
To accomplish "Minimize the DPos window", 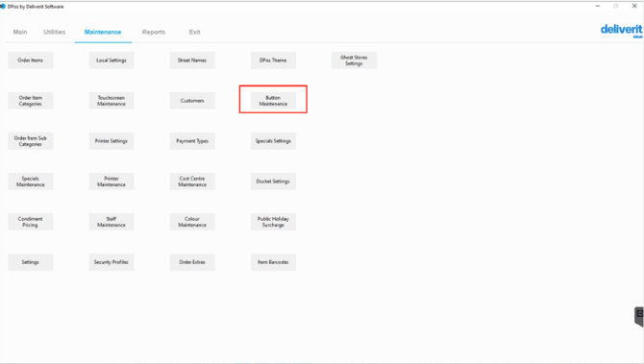I will pos(598,6).
